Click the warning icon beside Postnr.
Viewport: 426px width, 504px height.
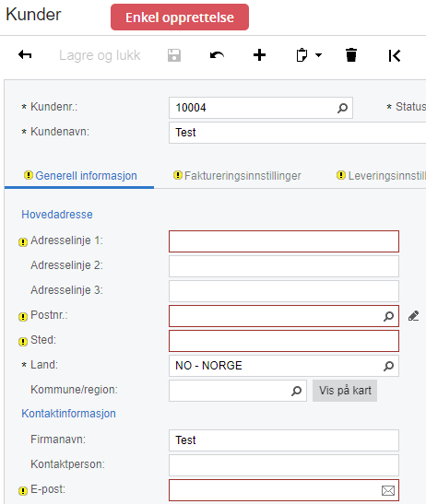click(x=23, y=317)
